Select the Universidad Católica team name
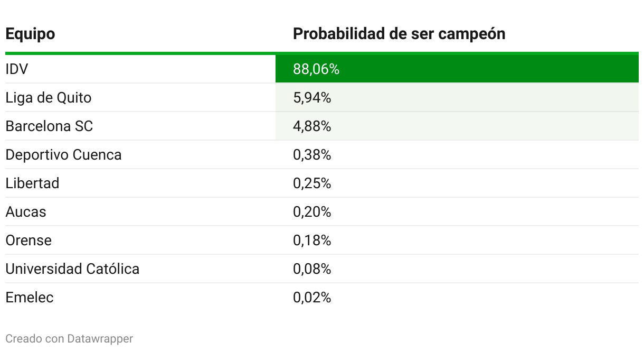Screen dimensions: 644x351 [72, 269]
